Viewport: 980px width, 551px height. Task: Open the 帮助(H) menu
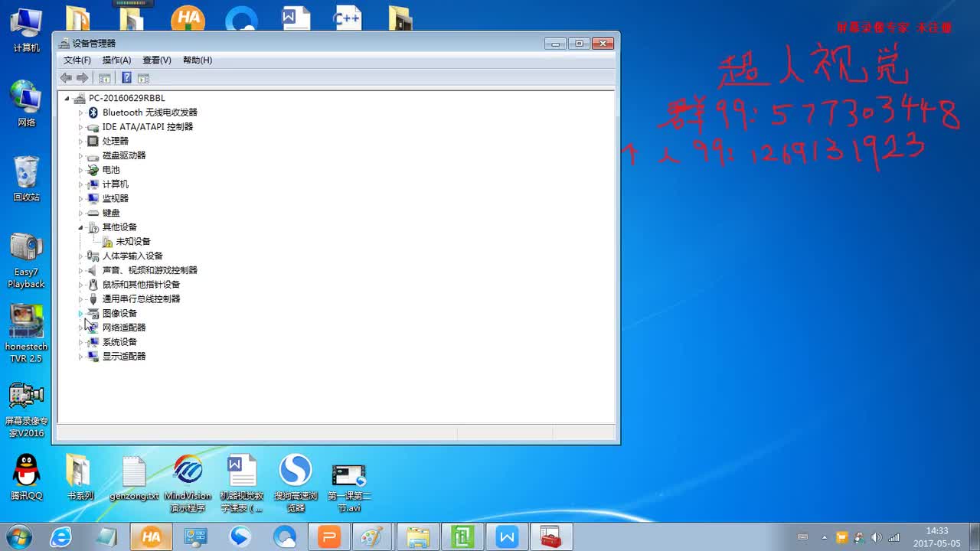tap(198, 60)
